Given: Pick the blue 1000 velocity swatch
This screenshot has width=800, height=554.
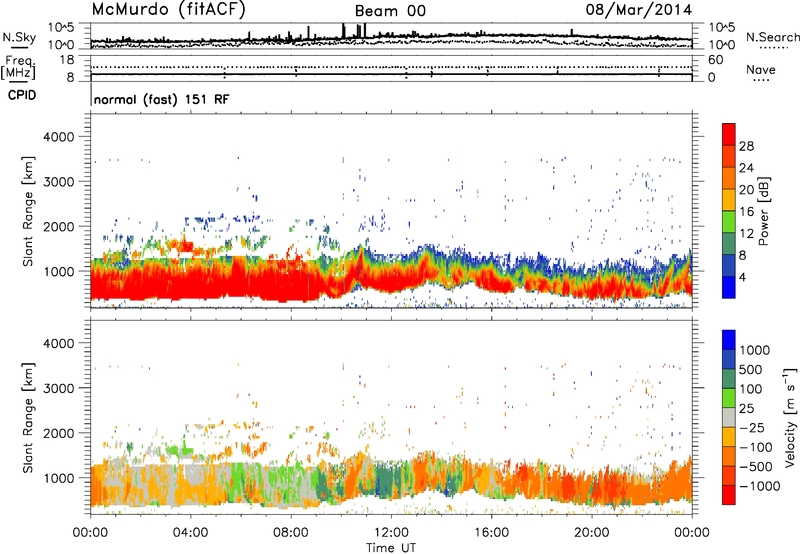Looking at the screenshot, I should tap(729, 340).
